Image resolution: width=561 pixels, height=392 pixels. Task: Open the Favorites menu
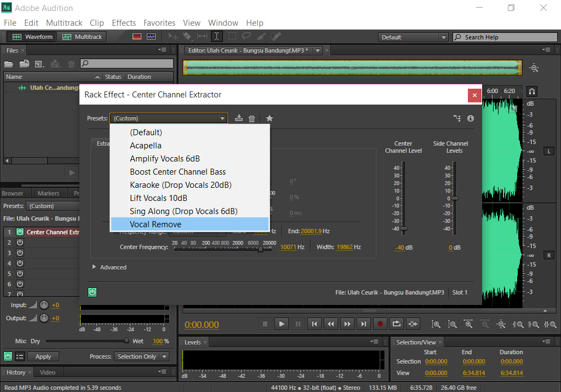(x=159, y=23)
